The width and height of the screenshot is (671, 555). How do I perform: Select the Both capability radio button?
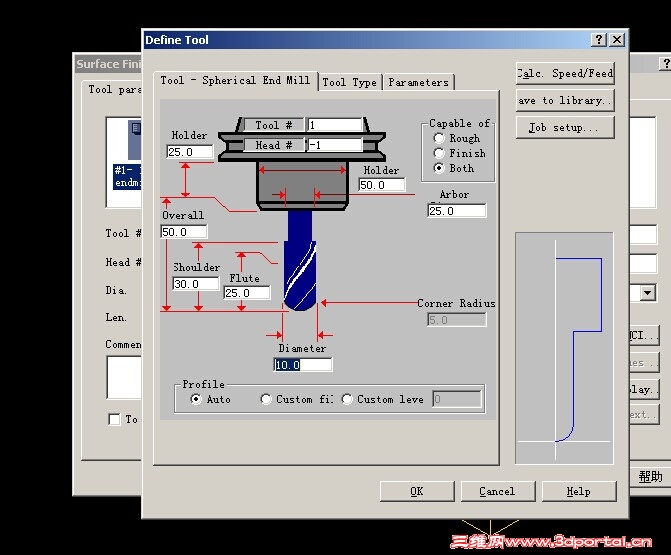pos(439,168)
